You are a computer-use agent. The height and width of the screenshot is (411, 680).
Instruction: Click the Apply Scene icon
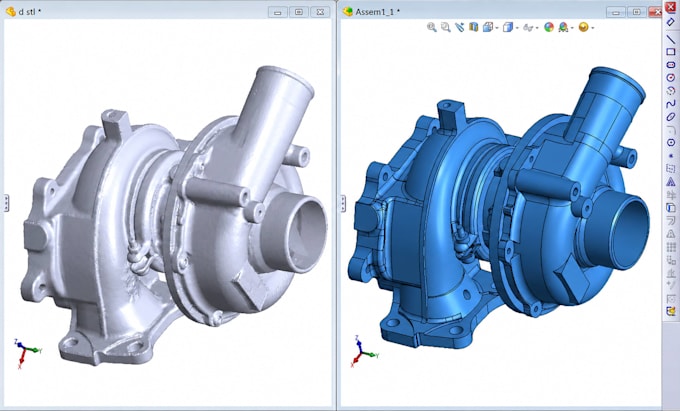(563, 27)
